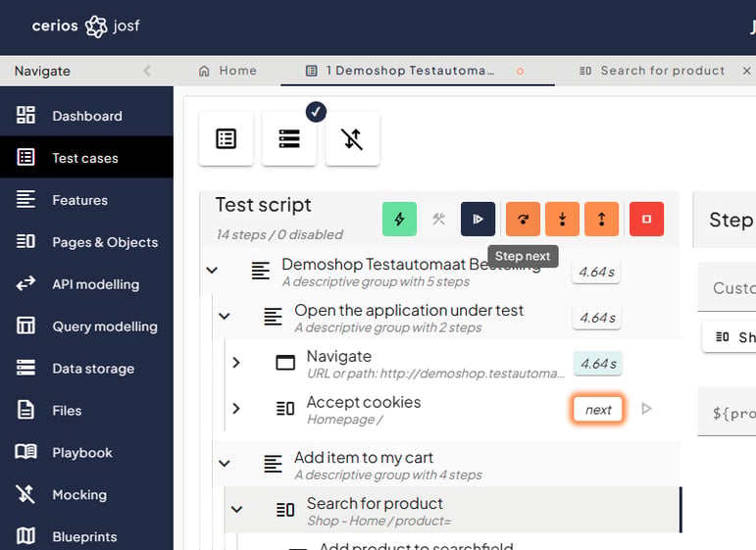
Task: Expand the Navigate step
Action: tap(236, 363)
